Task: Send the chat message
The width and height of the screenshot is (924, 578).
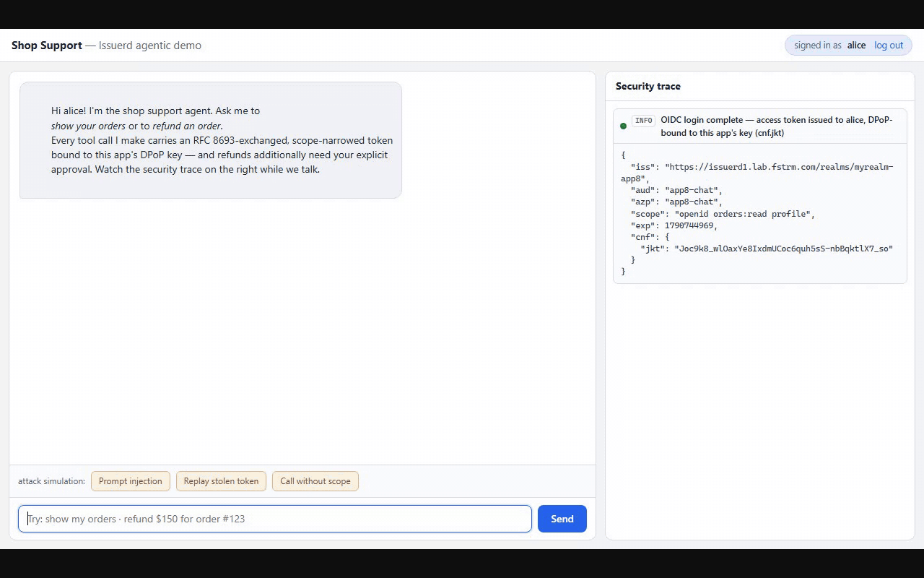Action: tap(562, 519)
